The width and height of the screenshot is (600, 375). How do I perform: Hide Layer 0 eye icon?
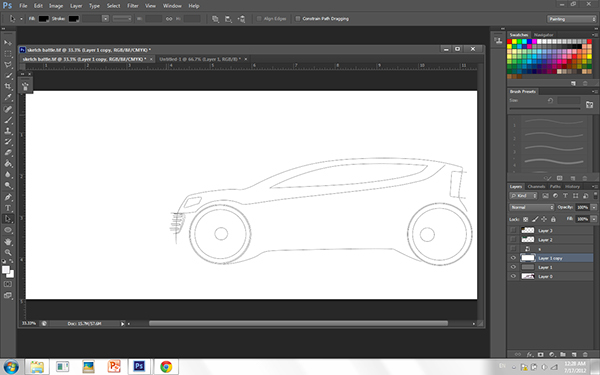pyautogui.click(x=513, y=276)
